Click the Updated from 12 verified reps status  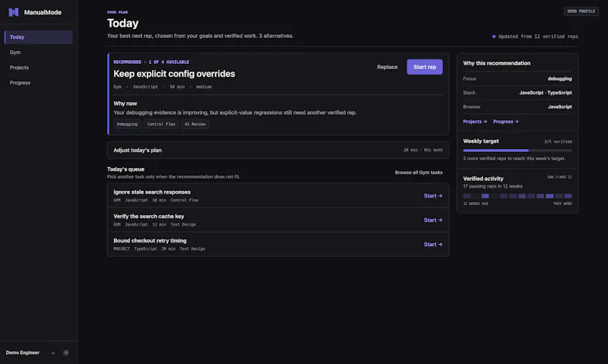click(535, 36)
